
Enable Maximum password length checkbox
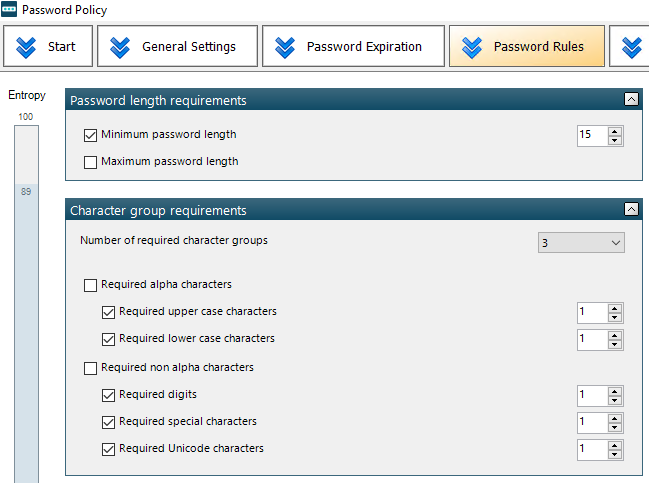pos(90,162)
